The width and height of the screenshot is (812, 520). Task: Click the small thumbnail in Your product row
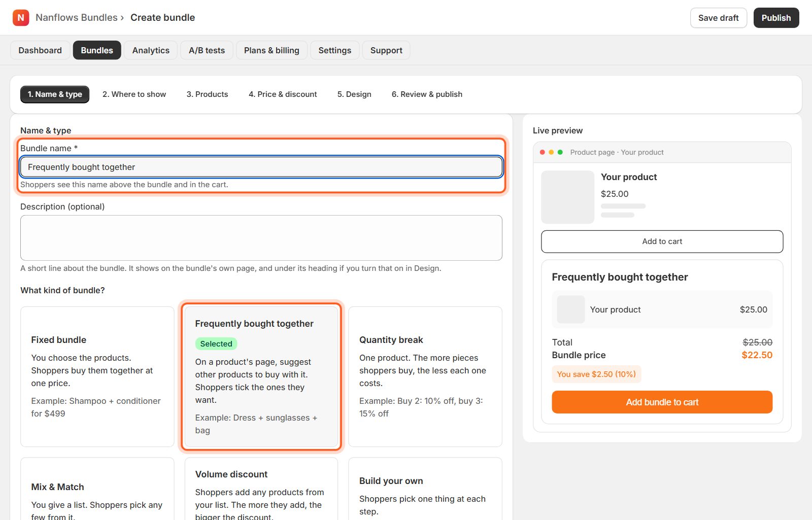click(x=571, y=309)
